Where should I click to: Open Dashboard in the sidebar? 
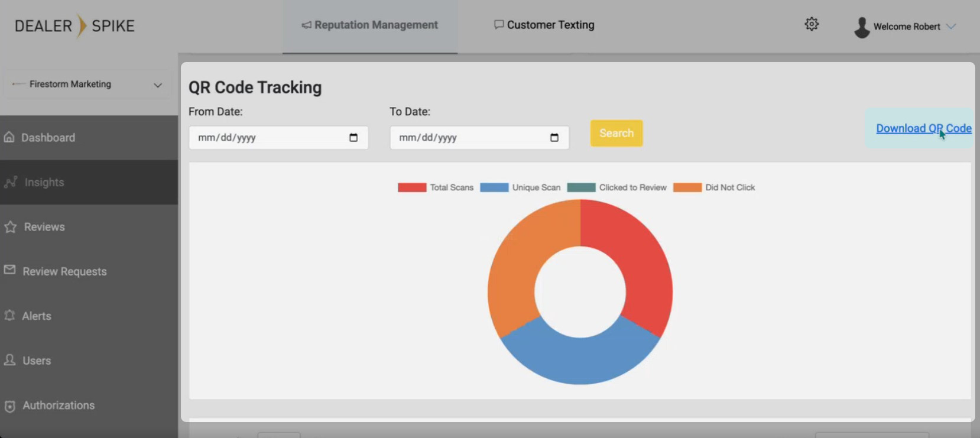click(x=89, y=138)
